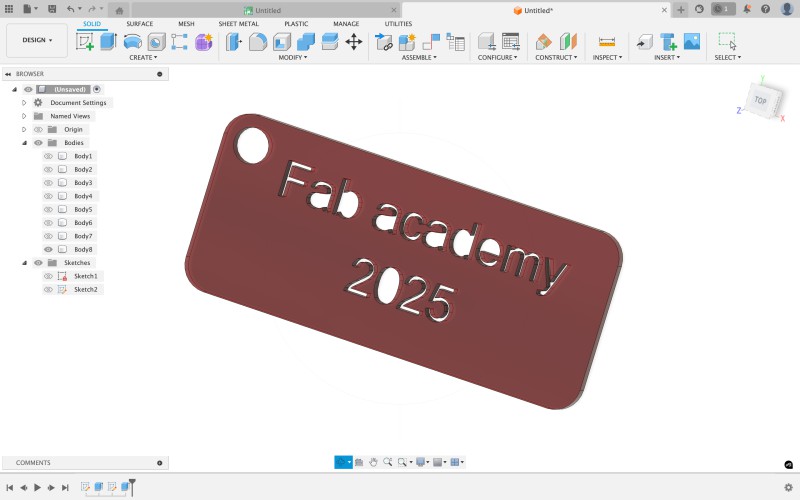Collapse the Sketches folder
The width and height of the screenshot is (800, 500).
(24, 263)
